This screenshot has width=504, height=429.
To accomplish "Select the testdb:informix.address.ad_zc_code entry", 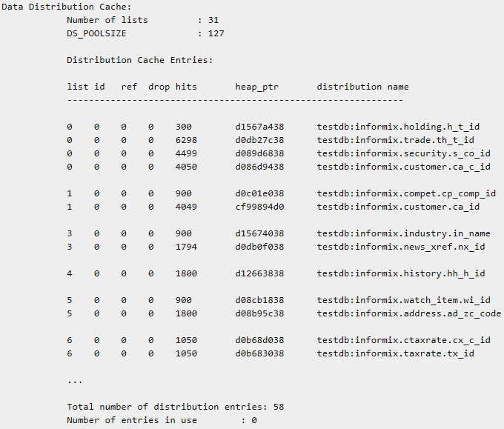I will (x=408, y=313).
